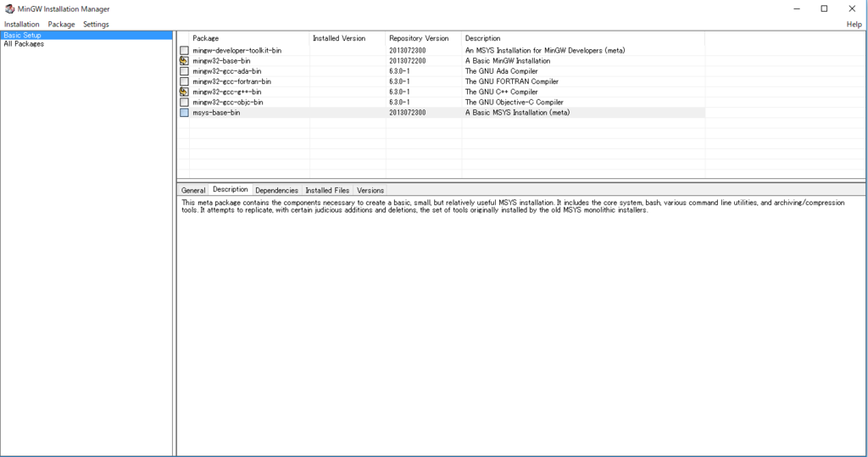Click 'The GNU FORTRAN Compiler' description

tap(511, 81)
